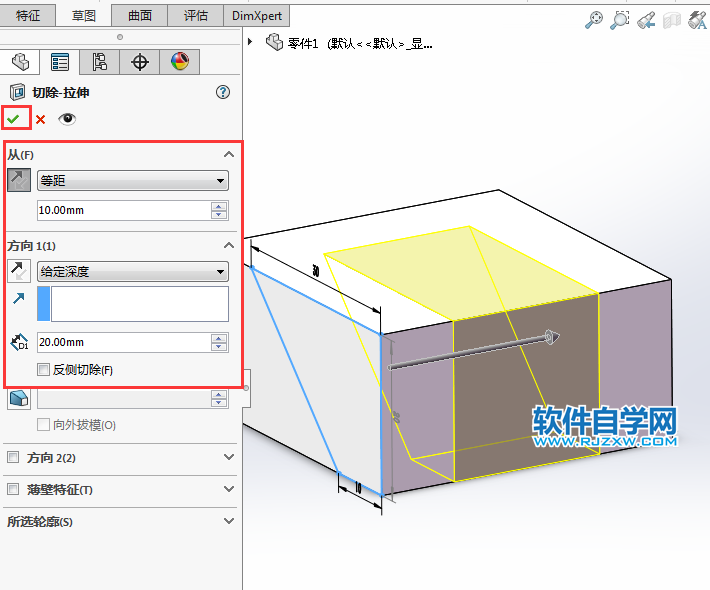The height and width of the screenshot is (590, 710).
Task: Click the 10 dimension at the bottom
Action: [x=358, y=488]
